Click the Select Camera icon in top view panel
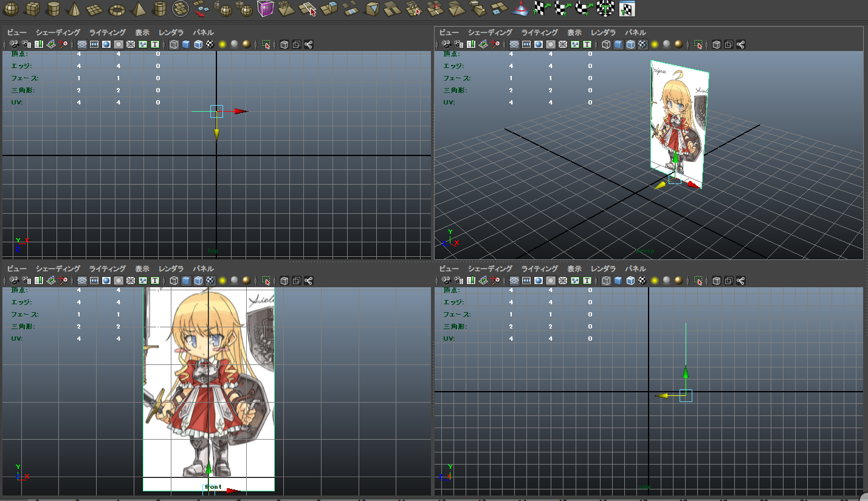868x501 pixels. coord(15,44)
